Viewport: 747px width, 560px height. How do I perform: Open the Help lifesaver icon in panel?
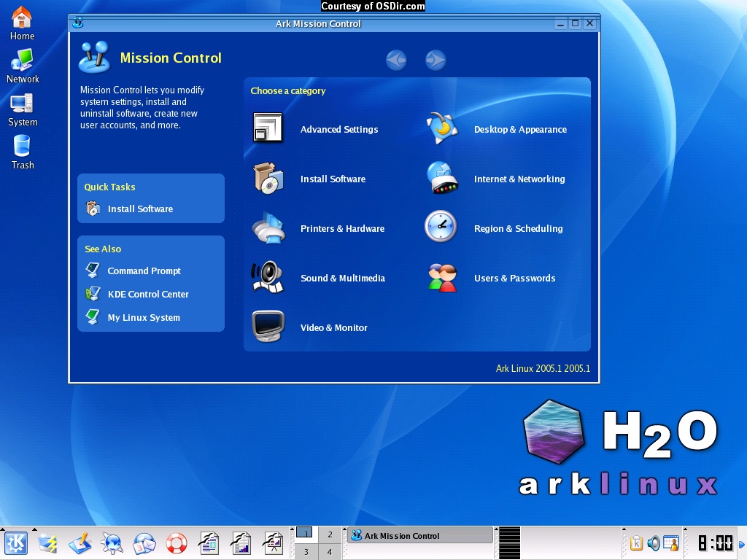(x=177, y=543)
